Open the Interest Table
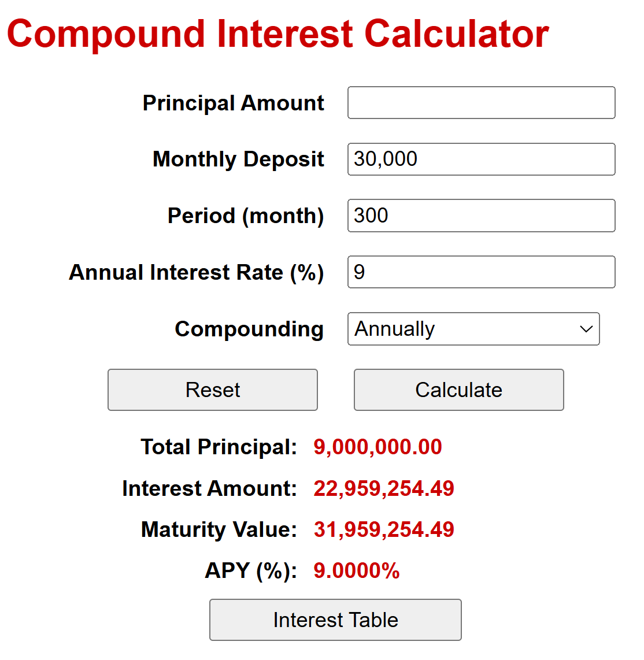This screenshot has height=660, width=644. [x=335, y=620]
